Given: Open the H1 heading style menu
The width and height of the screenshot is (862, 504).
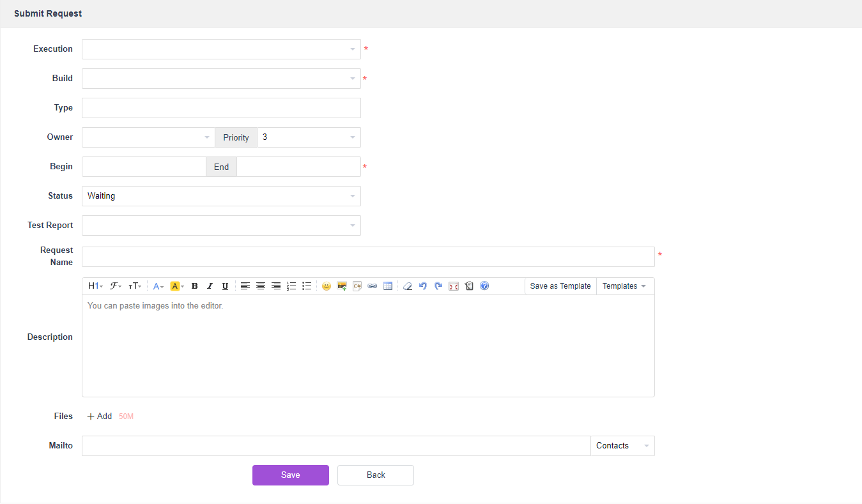Looking at the screenshot, I should click(95, 286).
